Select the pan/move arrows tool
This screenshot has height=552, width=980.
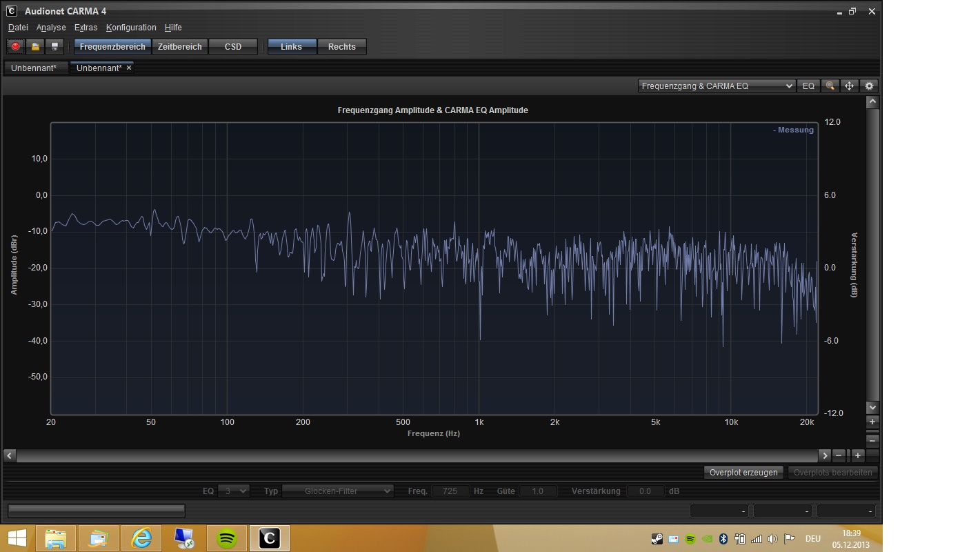[x=850, y=86]
